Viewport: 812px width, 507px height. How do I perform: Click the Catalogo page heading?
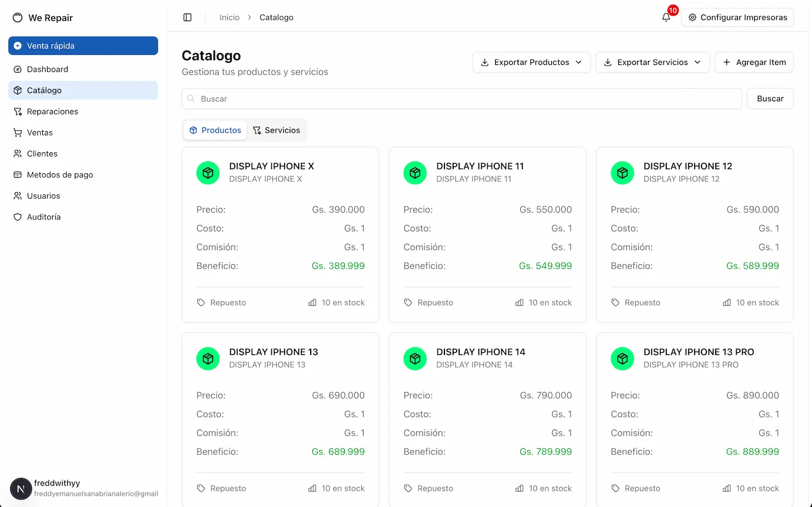(211, 56)
